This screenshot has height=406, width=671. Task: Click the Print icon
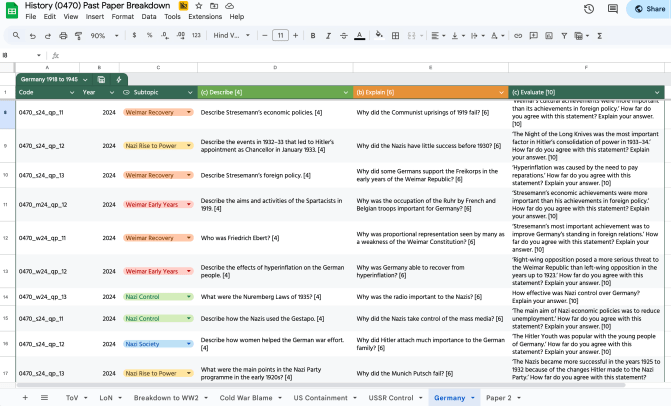[x=62, y=35]
